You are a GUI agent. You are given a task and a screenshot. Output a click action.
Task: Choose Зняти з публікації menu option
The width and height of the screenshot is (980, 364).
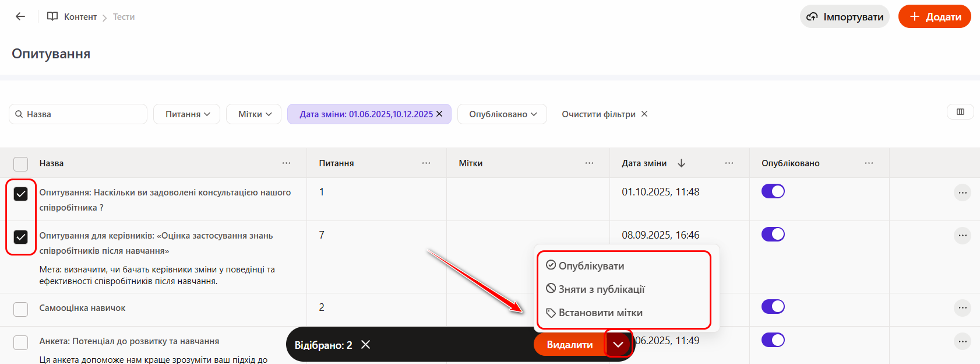pyautogui.click(x=601, y=289)
